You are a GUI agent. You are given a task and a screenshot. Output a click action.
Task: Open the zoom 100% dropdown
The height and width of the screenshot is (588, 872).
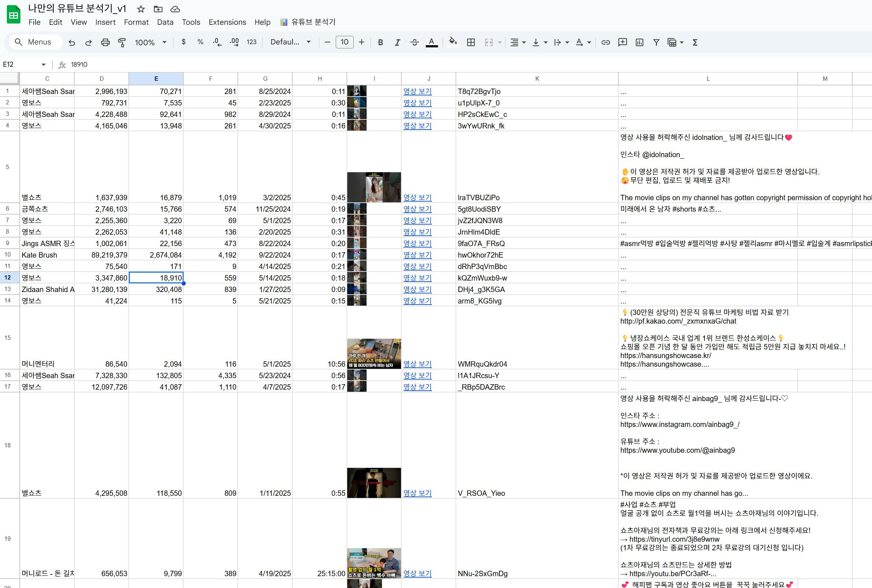point(150,42)
